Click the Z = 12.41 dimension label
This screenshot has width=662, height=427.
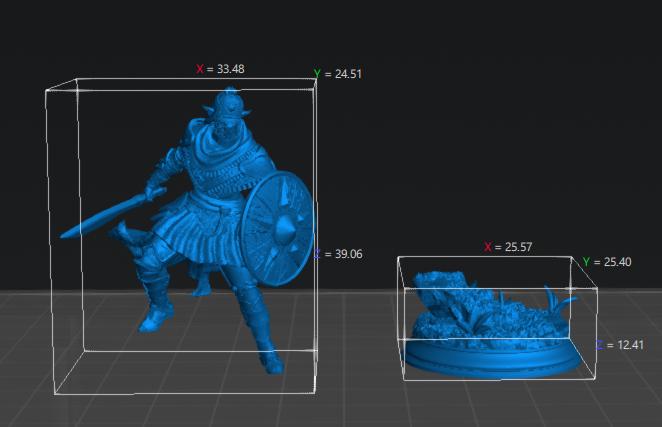(x=620, y=345)
